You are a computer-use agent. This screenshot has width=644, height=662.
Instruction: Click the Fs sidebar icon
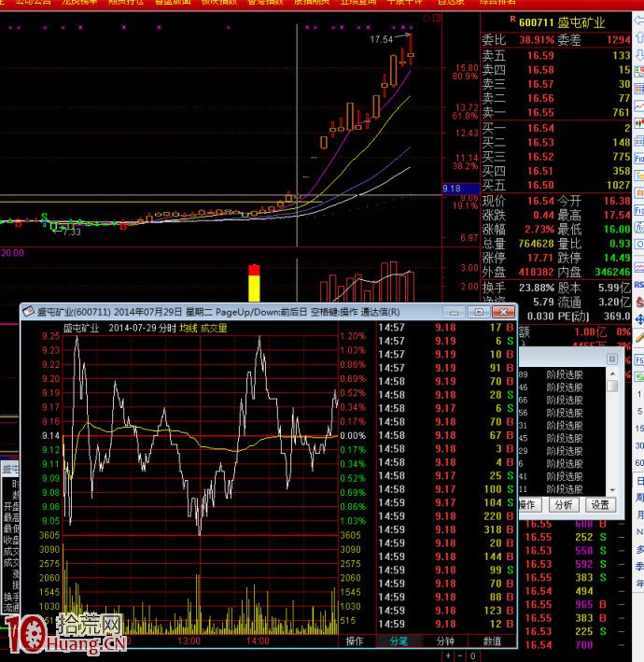tap(639, 360)
